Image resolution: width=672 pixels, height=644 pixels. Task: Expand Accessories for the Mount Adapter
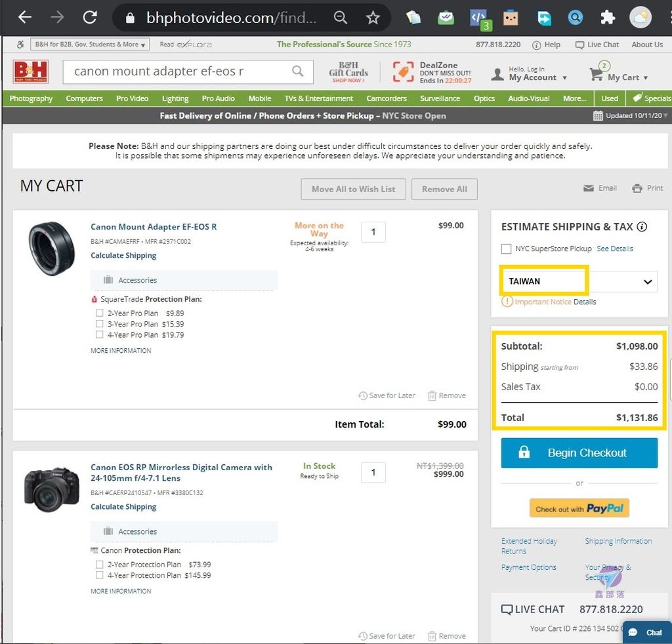[184, 280]
